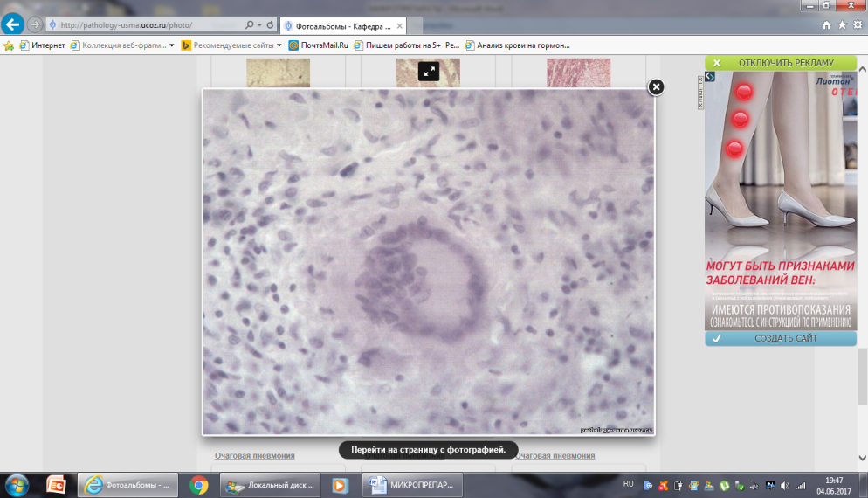The height and width of the screenshot is (498, 868).
Task: Open the Windows Start button
Action: pos(16,485)
